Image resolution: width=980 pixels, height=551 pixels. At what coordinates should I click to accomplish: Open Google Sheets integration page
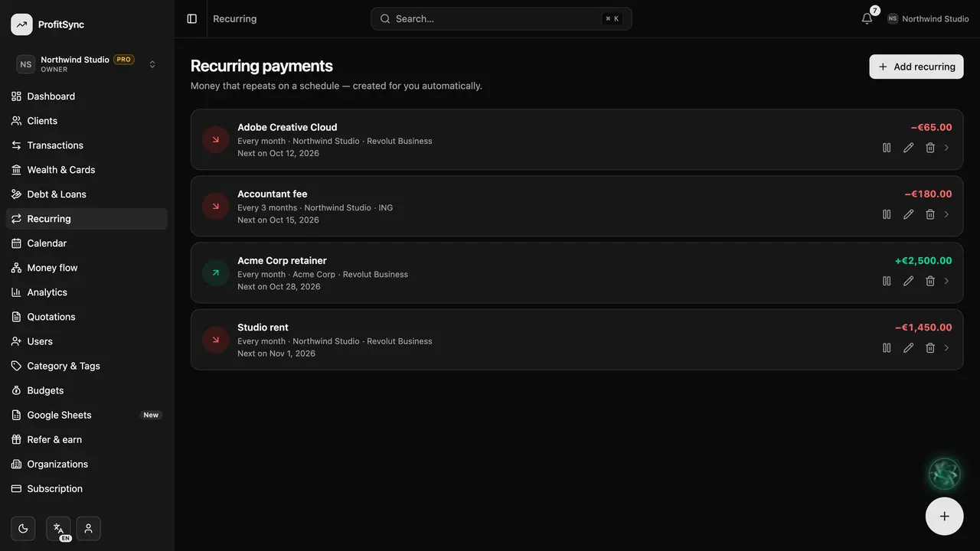(x=87, y=415)
